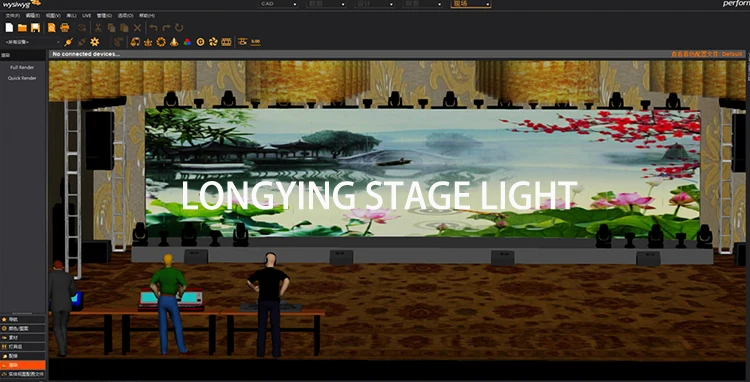
Task: Open the RGB color designer icon
Action: point(187,42)
